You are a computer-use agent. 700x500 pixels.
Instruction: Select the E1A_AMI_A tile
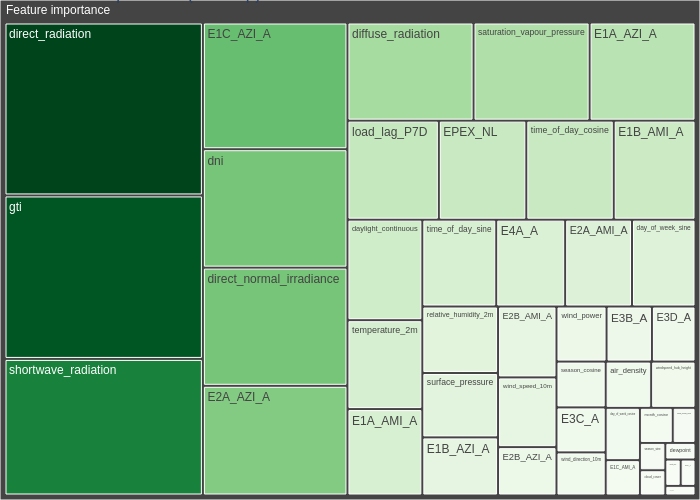point(384,452)
